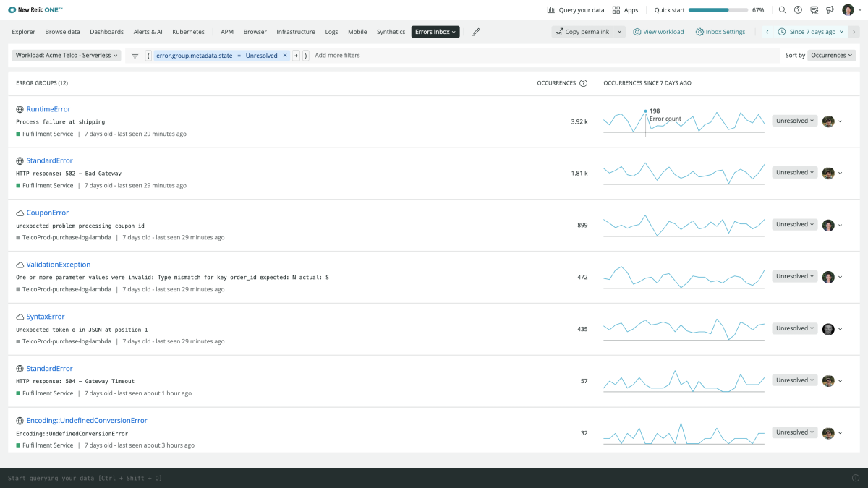Go to previous time range arrow

[767, 32]
